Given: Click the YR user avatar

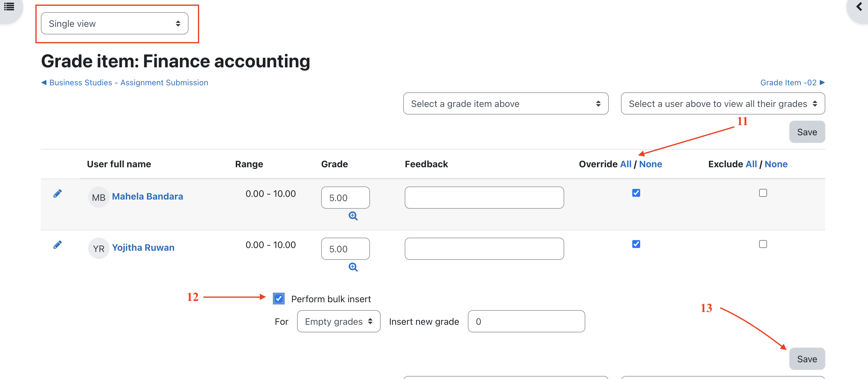Looking at the screenshot, I should click(99, 248).
